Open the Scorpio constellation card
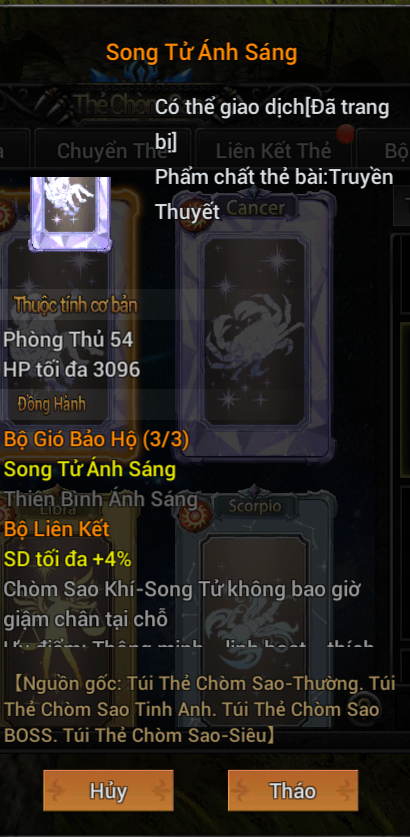The height and width of the screenshot is (837, 410). point(255,609)
